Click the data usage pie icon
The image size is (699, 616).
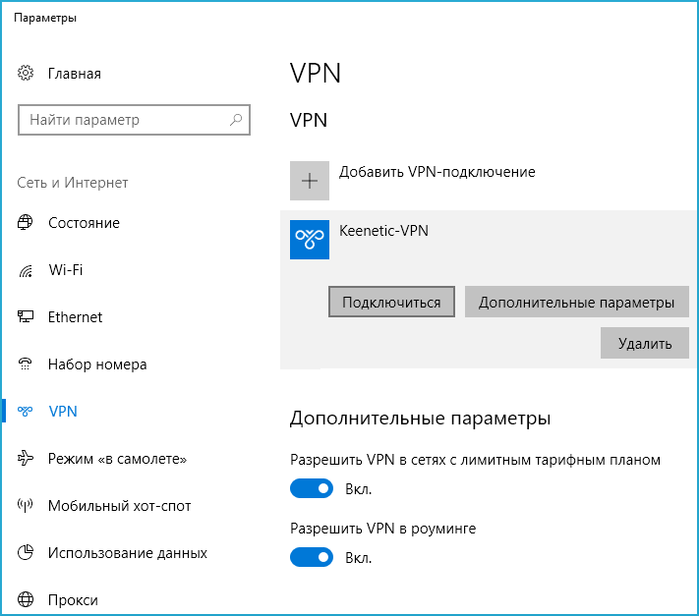coord(27,553)
